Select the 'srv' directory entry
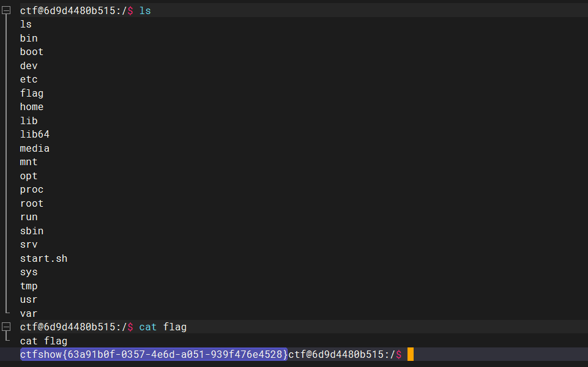 tap(29, 245)
